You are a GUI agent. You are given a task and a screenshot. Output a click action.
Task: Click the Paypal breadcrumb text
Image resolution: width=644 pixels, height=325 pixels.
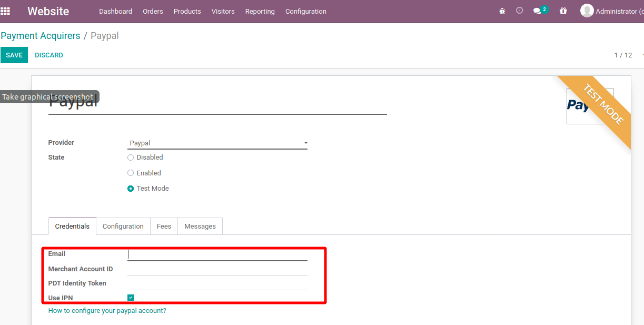pos(105,36)
